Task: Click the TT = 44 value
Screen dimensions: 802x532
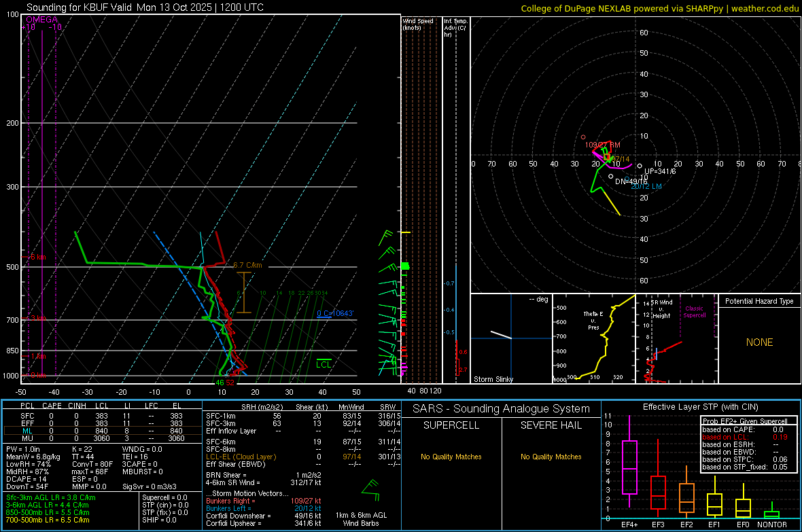Action: click(82, 457)
